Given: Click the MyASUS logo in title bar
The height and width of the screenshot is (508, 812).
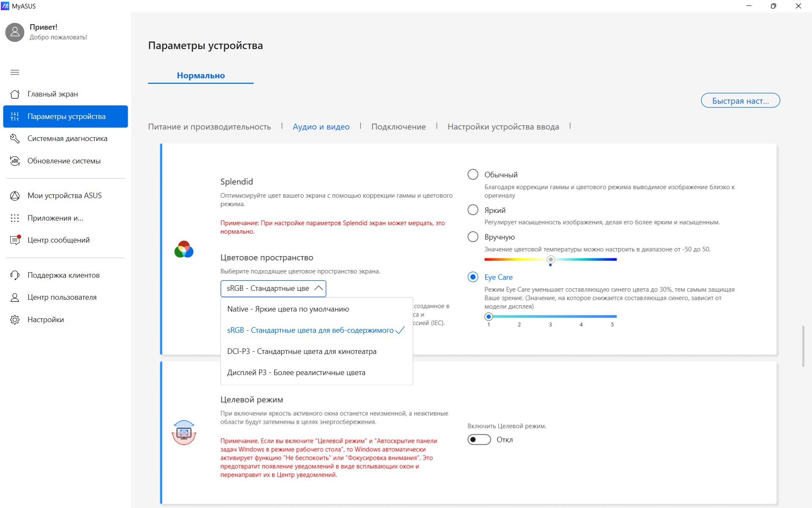Looking at the screenshot, I should [5, 6].
